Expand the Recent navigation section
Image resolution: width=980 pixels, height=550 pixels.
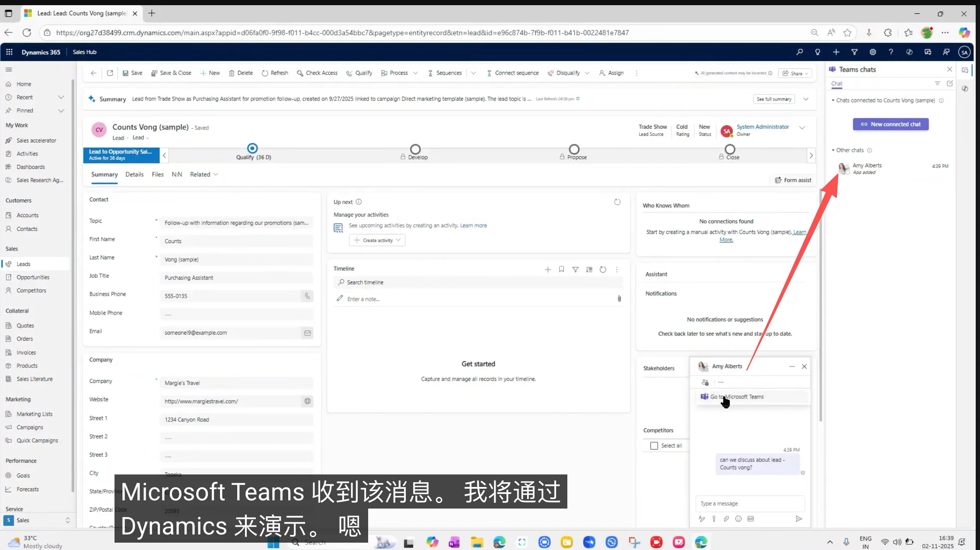61,97
